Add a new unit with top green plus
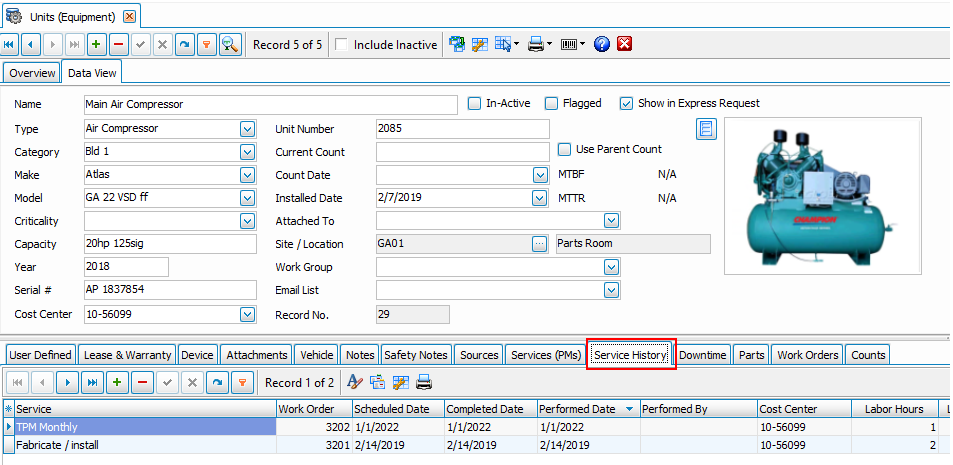This screenshot has width=953, height=465. [x=97, y=44]
